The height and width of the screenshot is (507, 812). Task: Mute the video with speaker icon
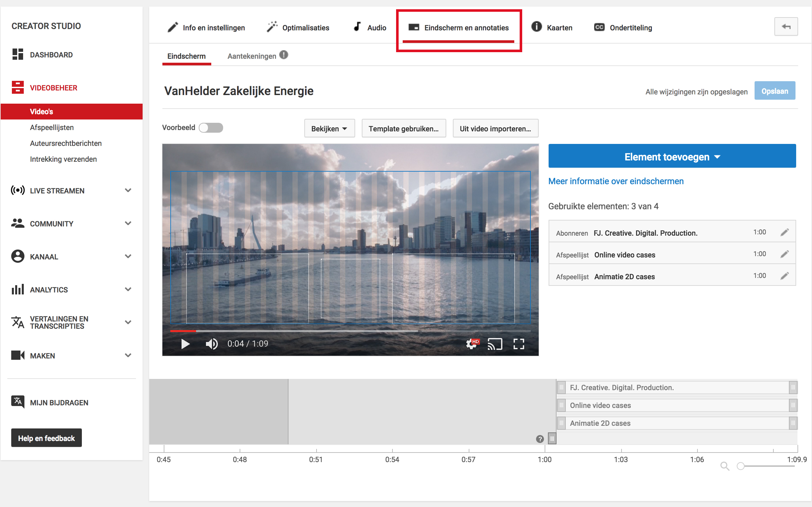tap(212, 344)
